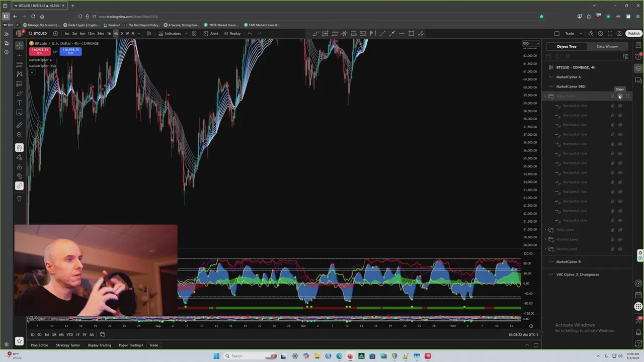The height and width of the screenshot is (362, 644).
Task: Toggle Weekly Level visibility eye
Action: pos(620,249)
